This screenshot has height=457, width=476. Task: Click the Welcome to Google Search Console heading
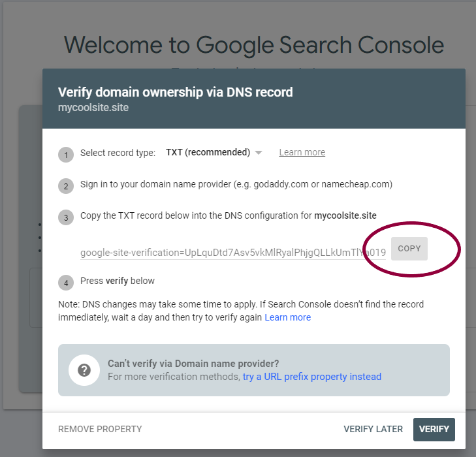(254, 45)
